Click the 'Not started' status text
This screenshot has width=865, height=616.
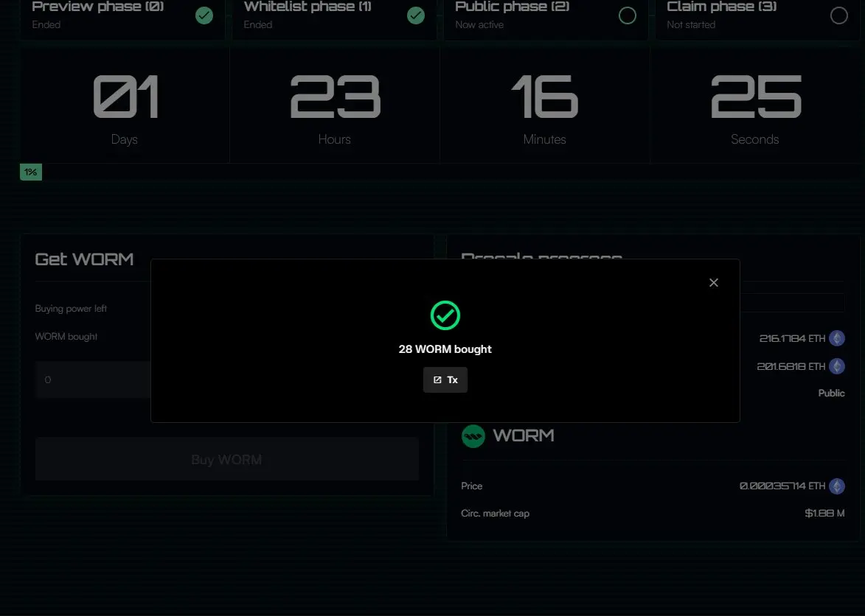[691, 25]
